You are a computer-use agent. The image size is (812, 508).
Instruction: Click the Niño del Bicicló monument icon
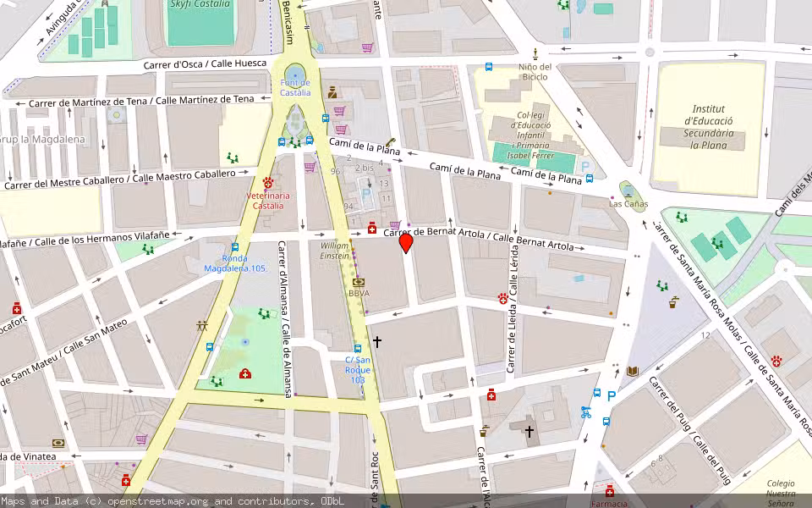click(x=535, y=54)
